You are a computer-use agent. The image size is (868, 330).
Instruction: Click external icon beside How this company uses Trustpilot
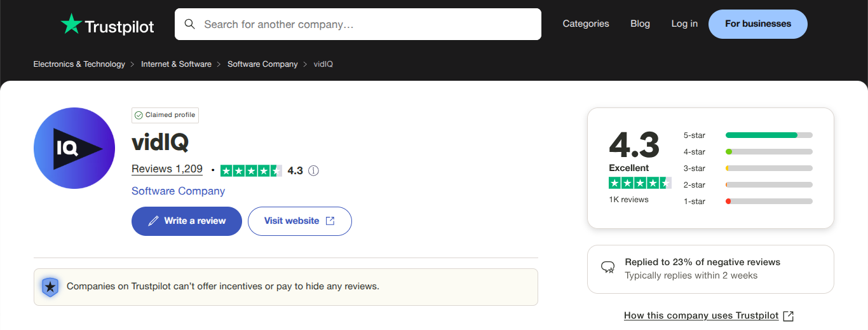(789, 316)
